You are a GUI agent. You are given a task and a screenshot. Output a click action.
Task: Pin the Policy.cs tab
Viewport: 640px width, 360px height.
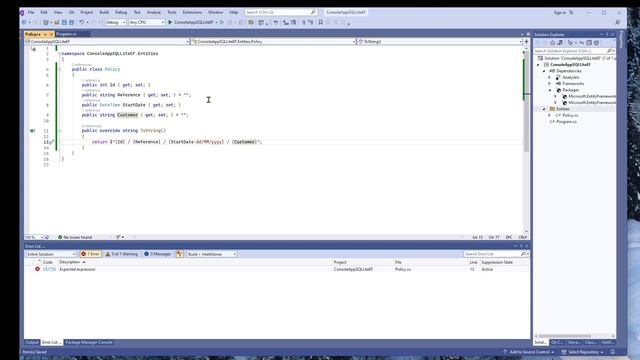(x=45, y=34)
